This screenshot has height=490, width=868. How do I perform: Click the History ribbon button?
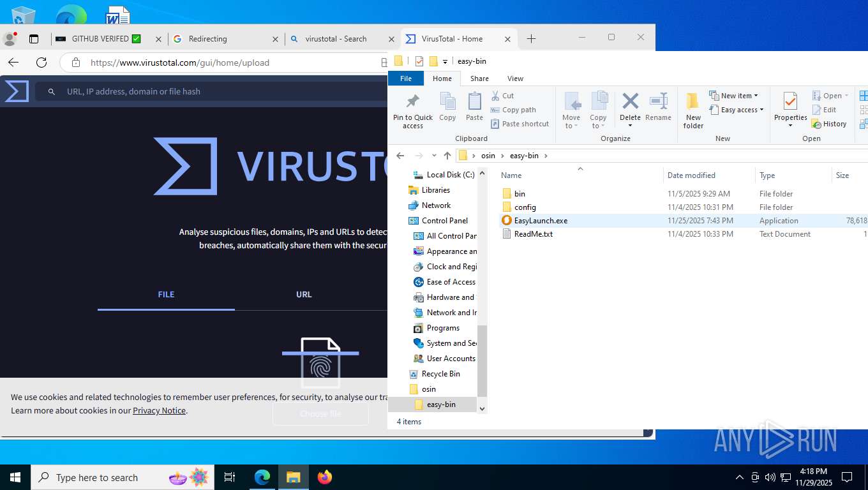click(829, 124)
